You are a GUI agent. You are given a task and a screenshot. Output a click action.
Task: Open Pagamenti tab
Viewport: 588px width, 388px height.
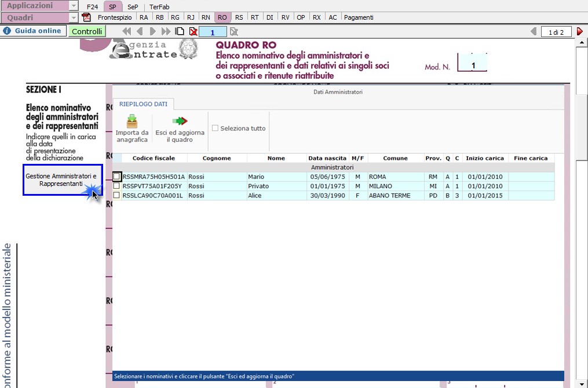[359, 17]
